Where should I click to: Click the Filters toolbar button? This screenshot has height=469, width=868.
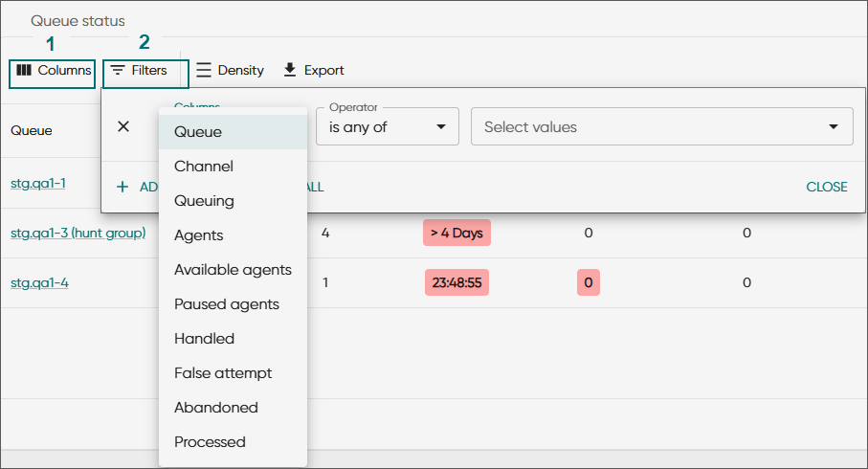click(139, 70)
